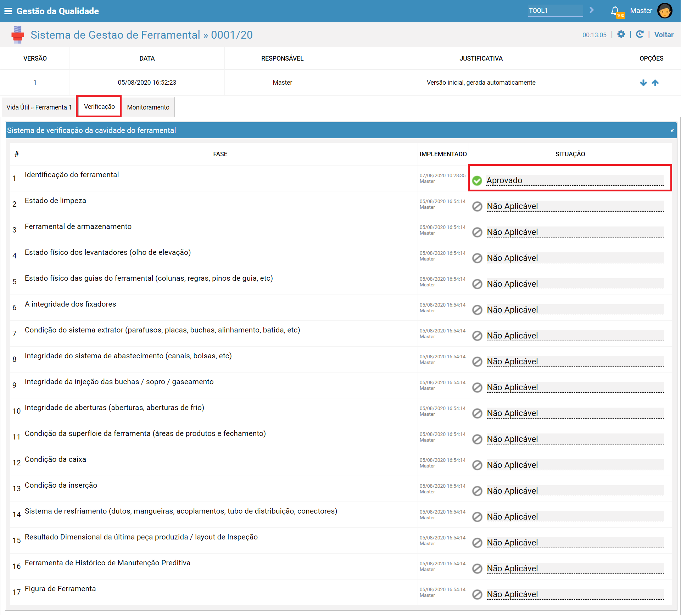Click the IMPLEMENTADO column header
The height and width of the screenshot is (616, 681).
443,154
